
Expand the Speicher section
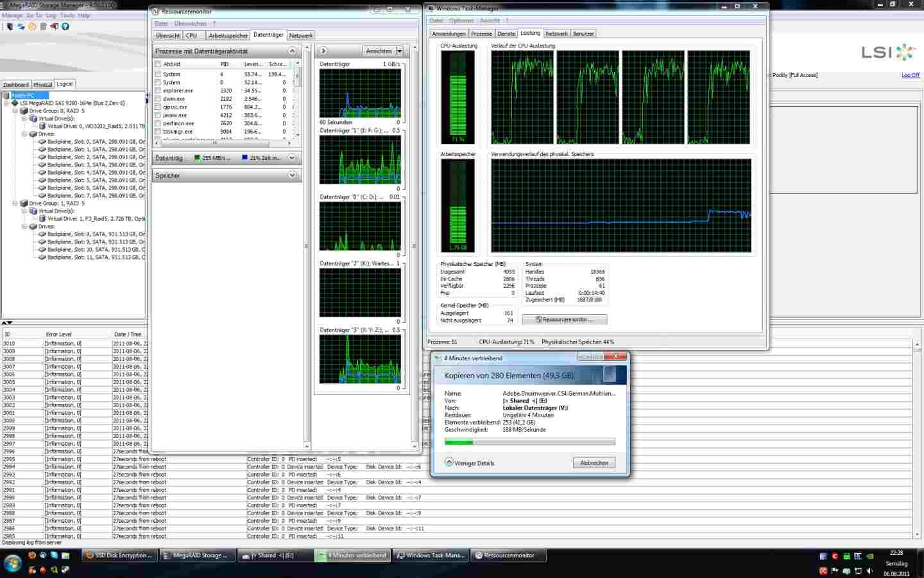click(x=292, y=175)
